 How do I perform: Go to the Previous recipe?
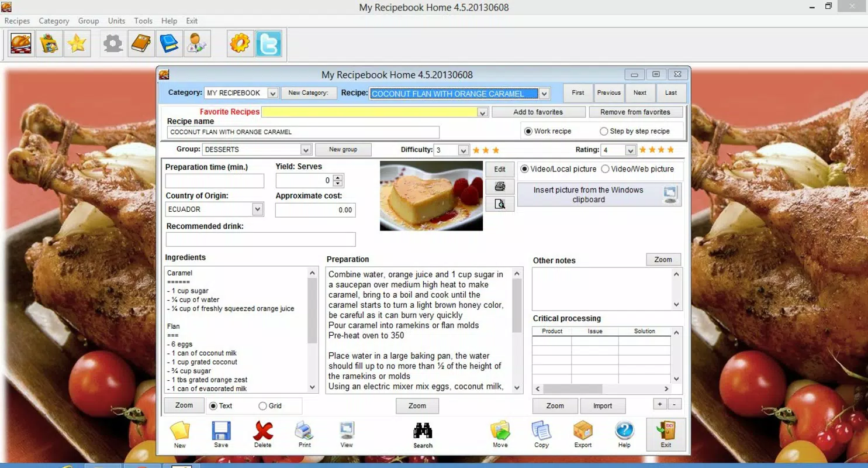click(608, 92)
